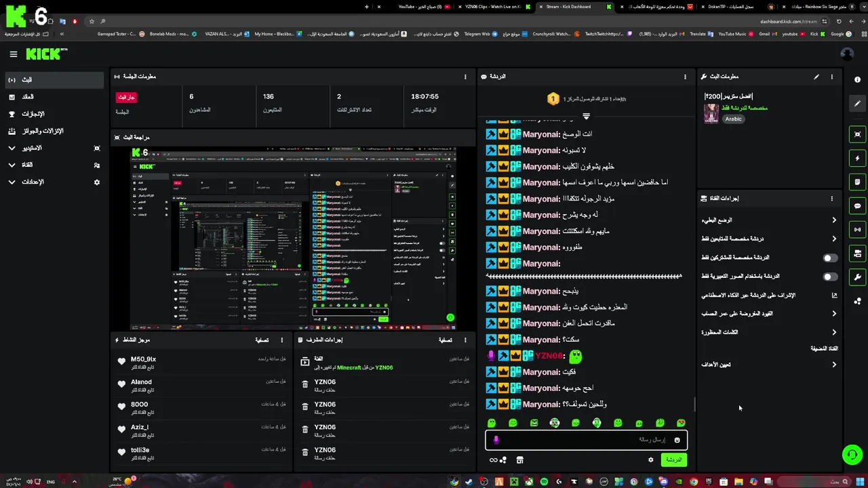The height and width of the screenshot is (488, 868).
Task: Click Aziz_l in the activity feed
Action: click(x=140, y=427)
